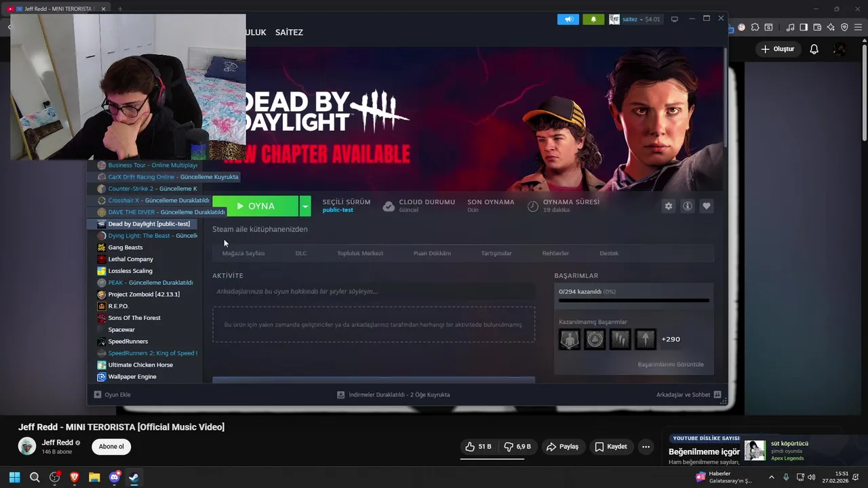Click the green OYNA play button
This screenshot has width=868, height=488.
coord(255,206)
